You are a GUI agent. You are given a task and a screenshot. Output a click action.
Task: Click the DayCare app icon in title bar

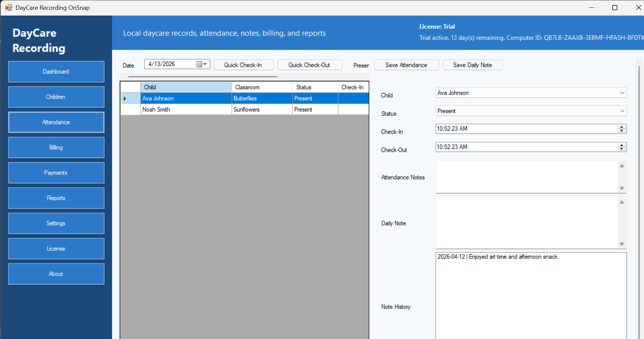pos(8,7)
